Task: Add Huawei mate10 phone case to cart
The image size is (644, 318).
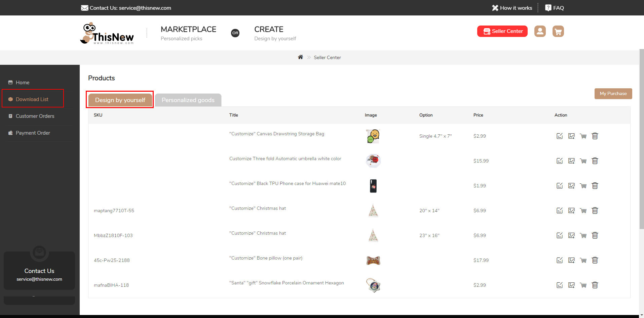Action: click(x=583, y=186)
